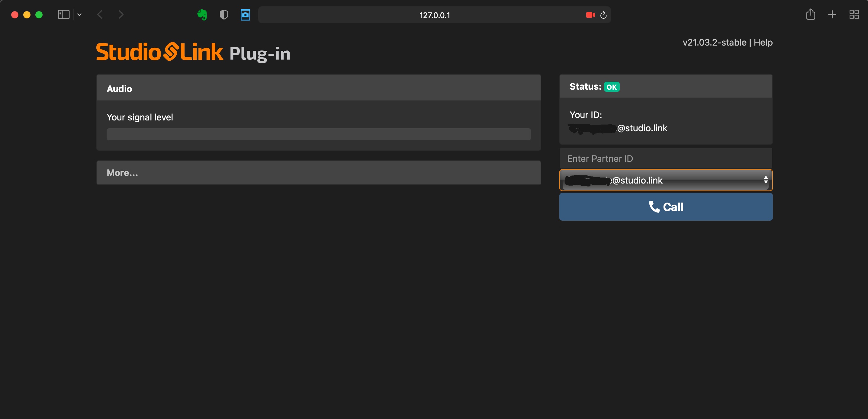Screen dimensions: 868x419
Task: Click the signal level meter bar
Action: tap(318, 134)
